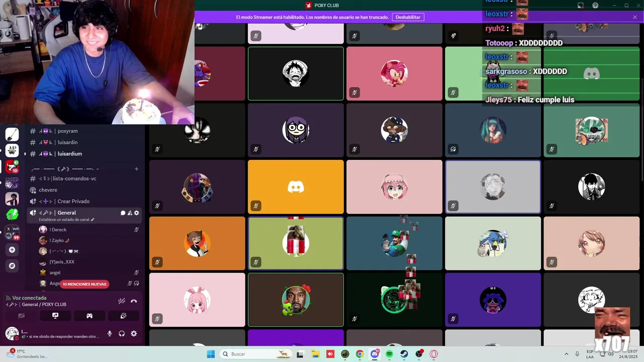644x362 pixels.
Task: Open own user profile avatar
Action: pyautogui.click(x=12, y=333)
